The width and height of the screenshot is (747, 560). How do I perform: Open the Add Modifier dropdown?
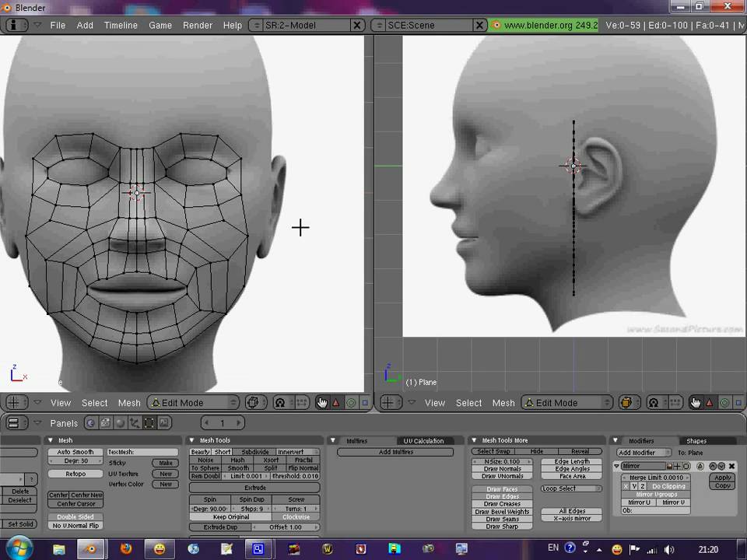pos(644,452)
